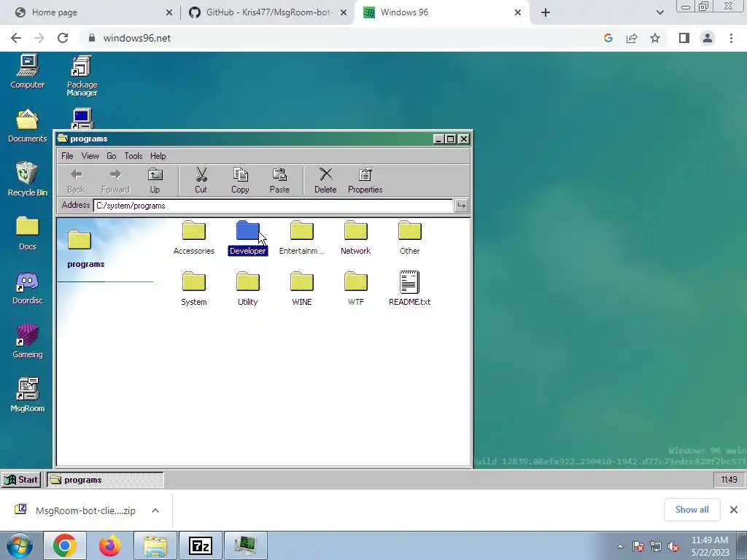Click the share page icon
Screen dimensions: 747x560
(632, 38)
